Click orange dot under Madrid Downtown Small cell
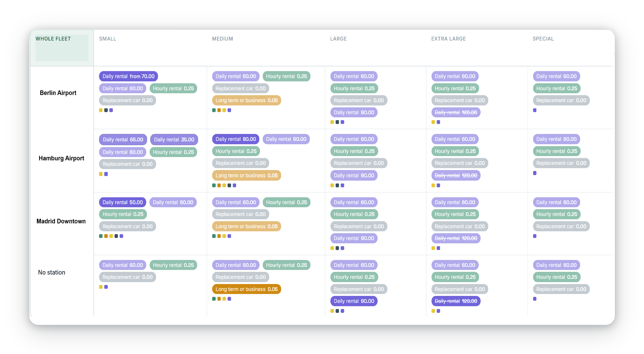Screen dimensions: 644x354 pyautogui.click(x=106, y=236)
